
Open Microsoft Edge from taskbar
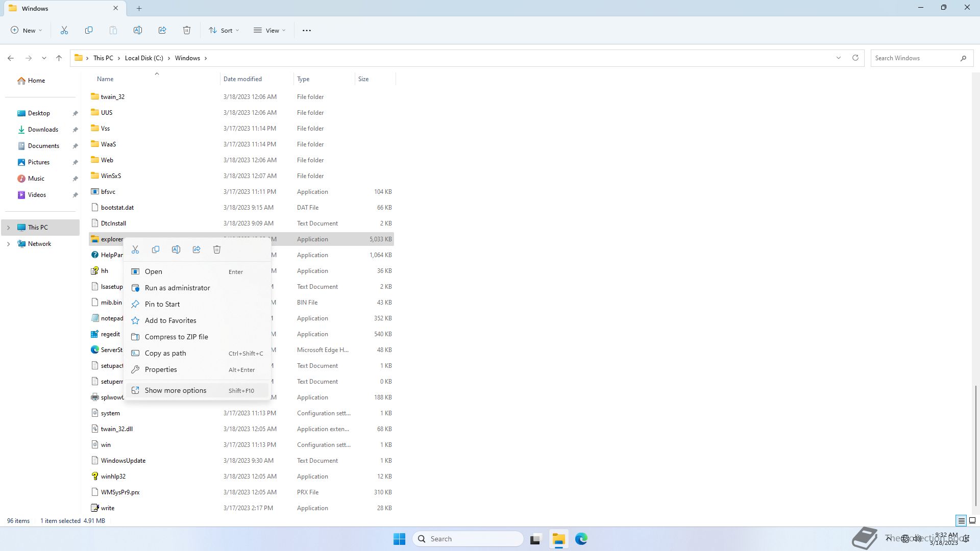click(x=581, y=539)
